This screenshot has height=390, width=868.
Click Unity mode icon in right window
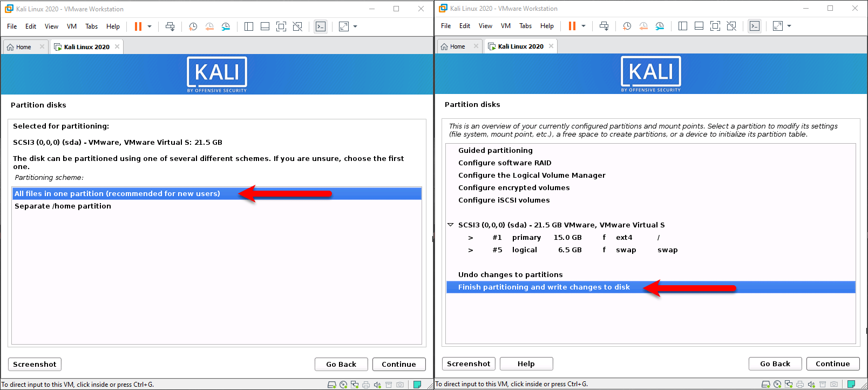[x=731, y=26]
